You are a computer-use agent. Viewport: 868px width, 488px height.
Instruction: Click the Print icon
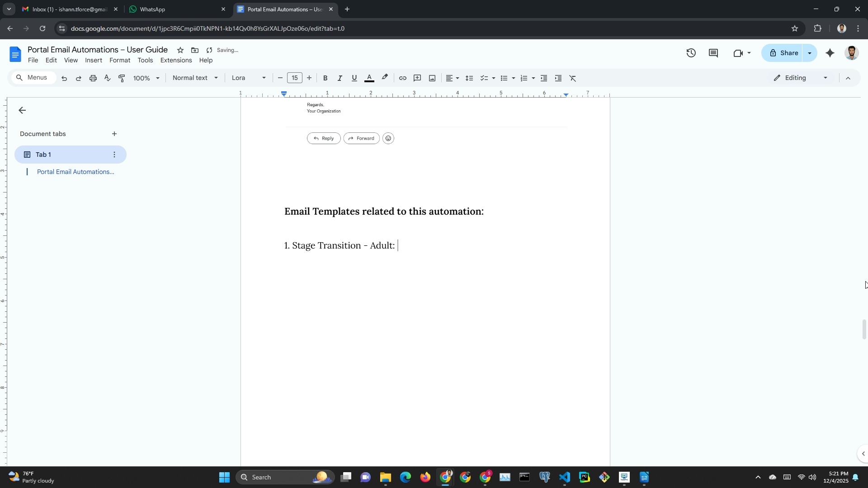click(x=93, y=78)
